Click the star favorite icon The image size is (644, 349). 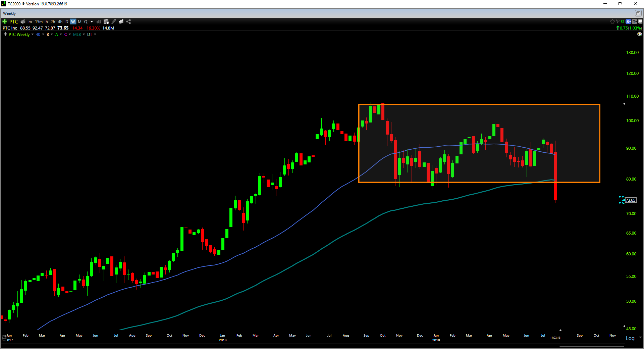[612, 21]
